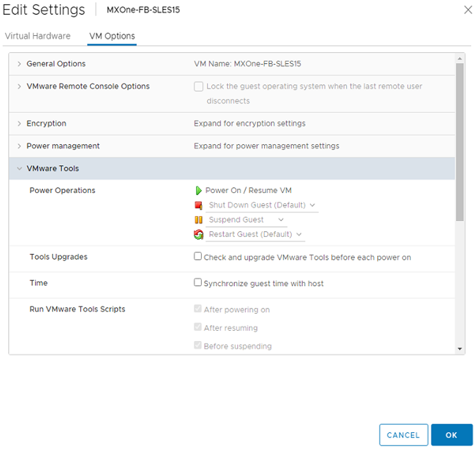
Task: Click the green Power On play icon
Action: tap(198, 190)
